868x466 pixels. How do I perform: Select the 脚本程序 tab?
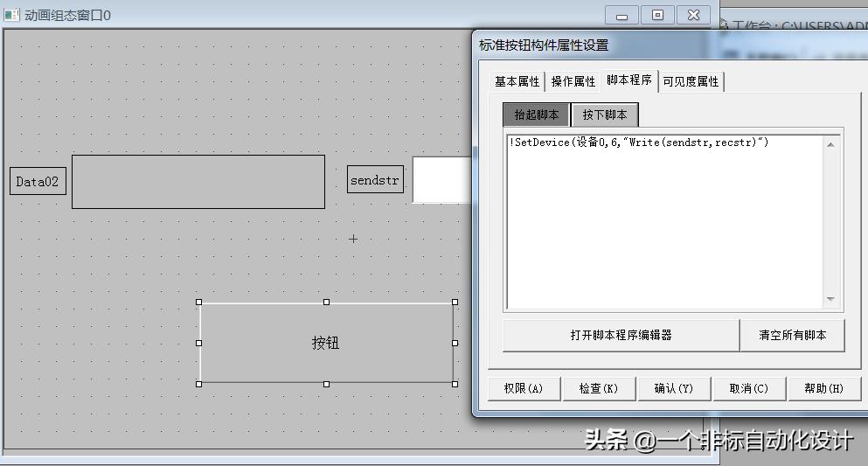tap(629, 80)
